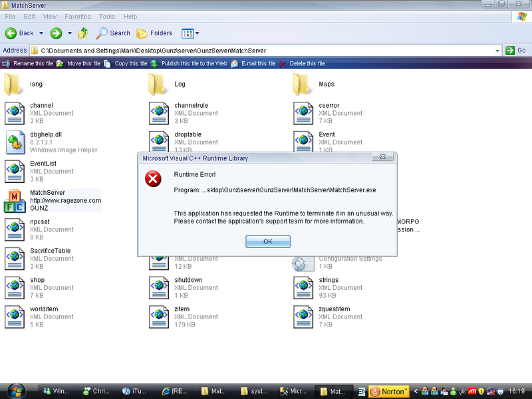Select the Maps folder icon
Image resolution: width=532 pixels, height=399 pixels.
point(303,84)
